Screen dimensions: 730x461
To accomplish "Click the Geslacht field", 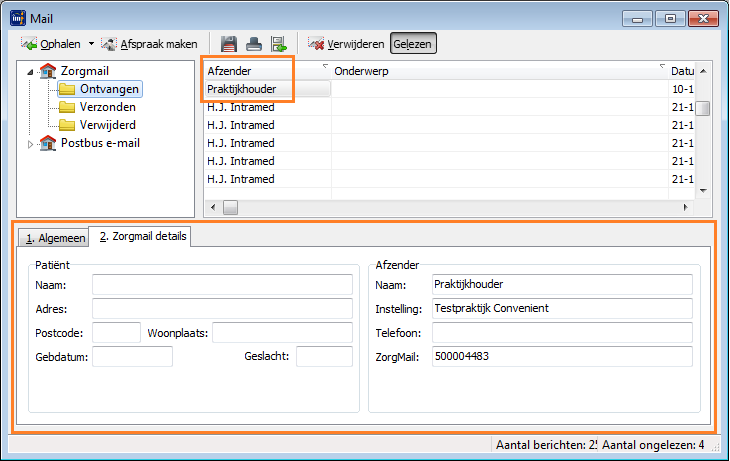I will (x=324, y=357).
